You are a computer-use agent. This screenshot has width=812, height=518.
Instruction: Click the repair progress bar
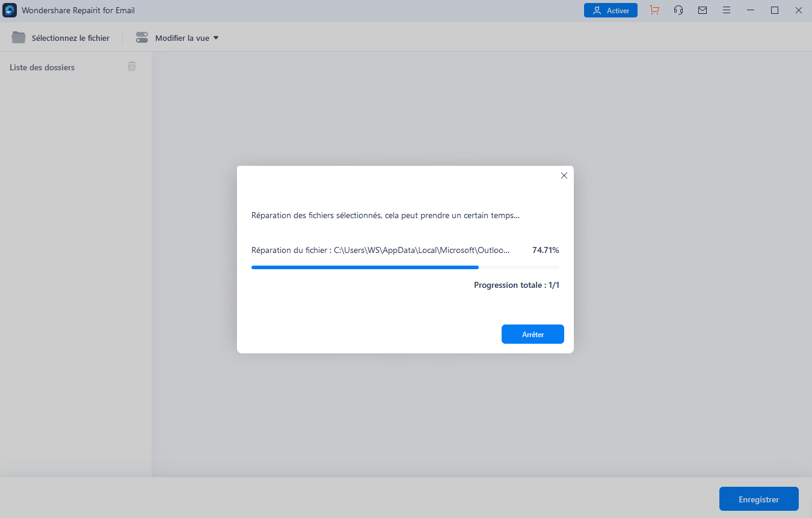point(405,267)
